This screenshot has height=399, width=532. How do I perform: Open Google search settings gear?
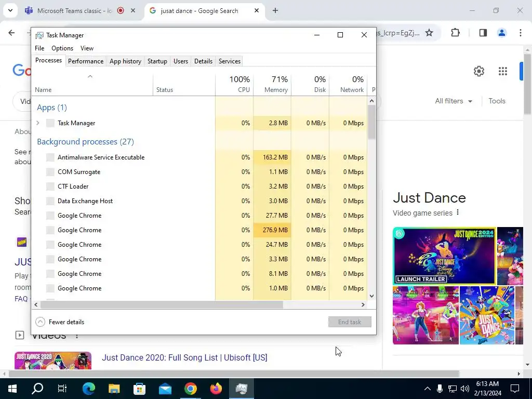coord(478,71)
